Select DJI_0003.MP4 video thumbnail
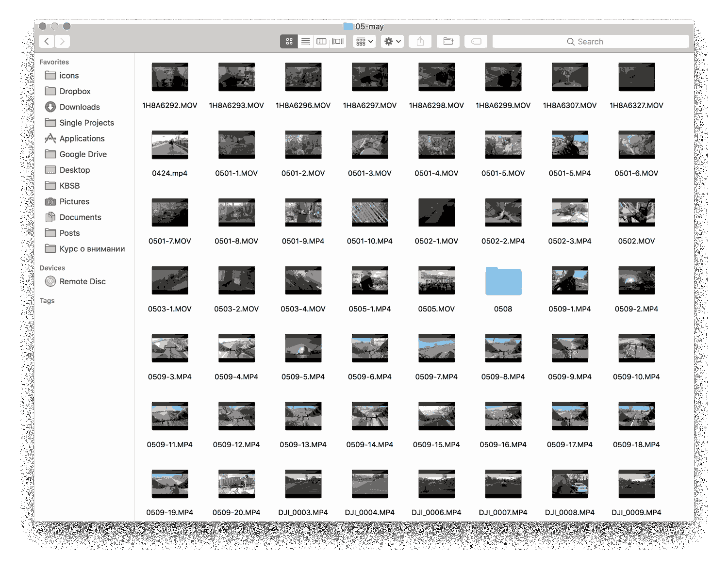This screenshot has width=728, height=570. click(303, 484)
